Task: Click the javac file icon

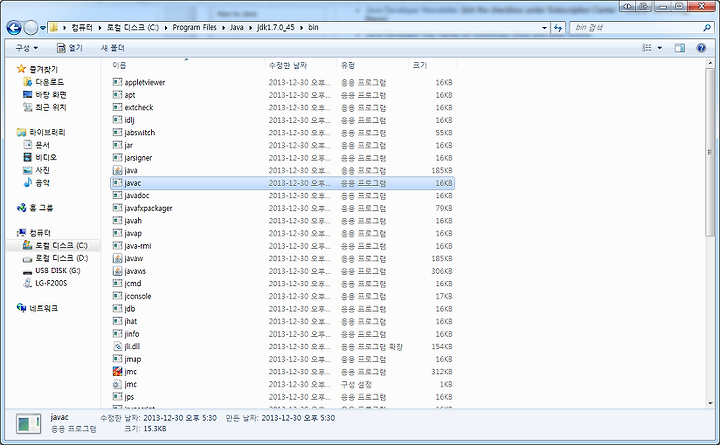Action: coord(118,183)
